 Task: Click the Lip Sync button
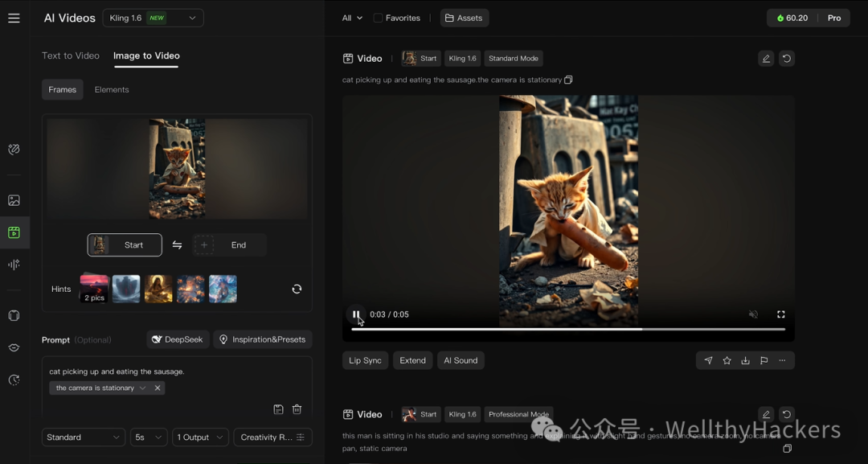[366, 360]
